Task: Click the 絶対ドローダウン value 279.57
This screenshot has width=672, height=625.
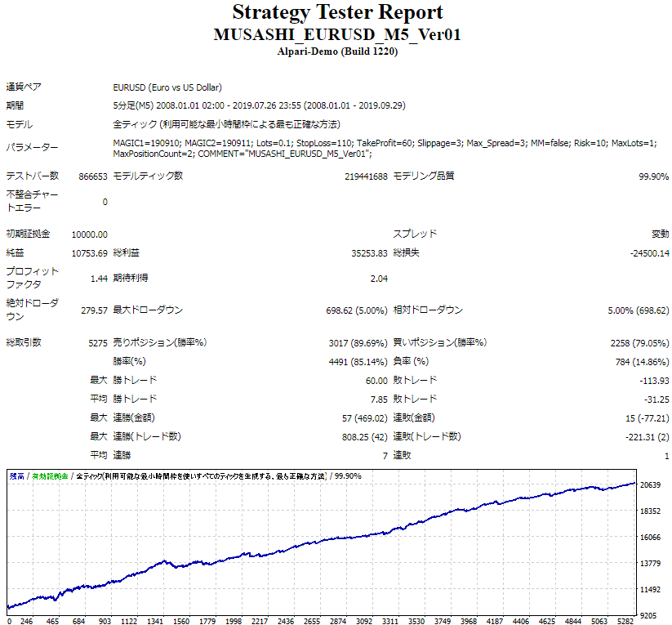Action: tap(94, 310)
